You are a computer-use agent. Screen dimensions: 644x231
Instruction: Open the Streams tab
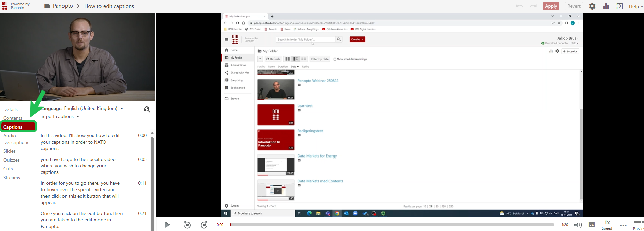tap(12, 178)
